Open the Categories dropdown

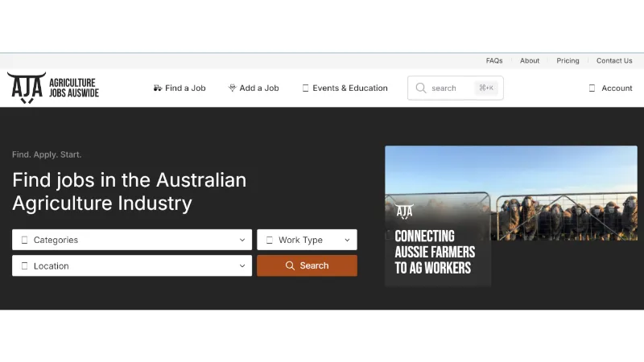(x=132, y=240)
